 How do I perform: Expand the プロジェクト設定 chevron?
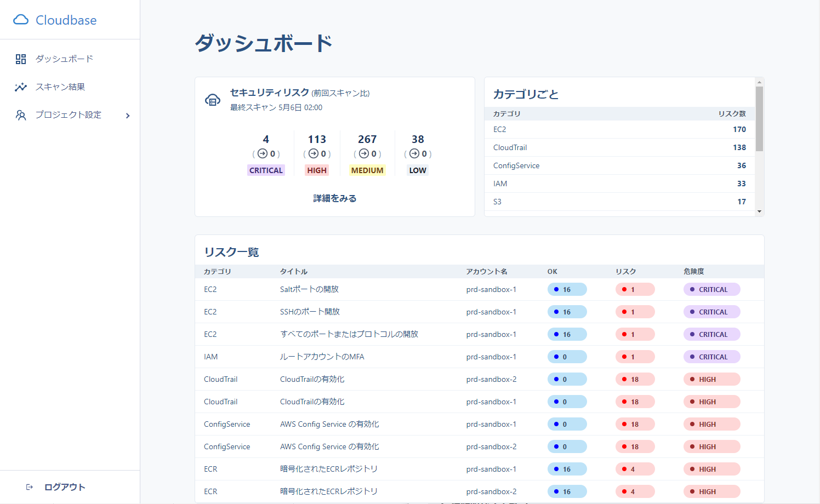pos(128,116)
